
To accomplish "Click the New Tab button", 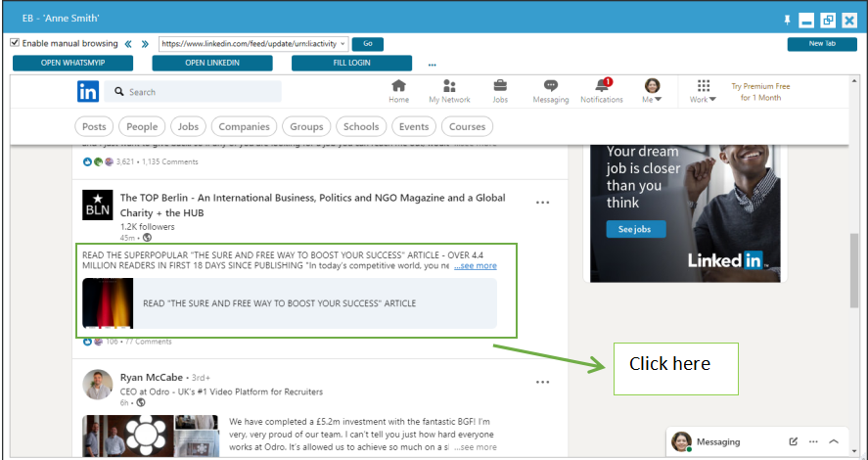I will point(822,44).
